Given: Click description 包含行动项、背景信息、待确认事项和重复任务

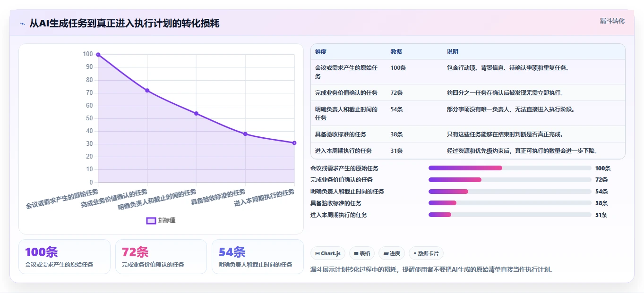Looking at the screenshot, I should click(508, 68).
